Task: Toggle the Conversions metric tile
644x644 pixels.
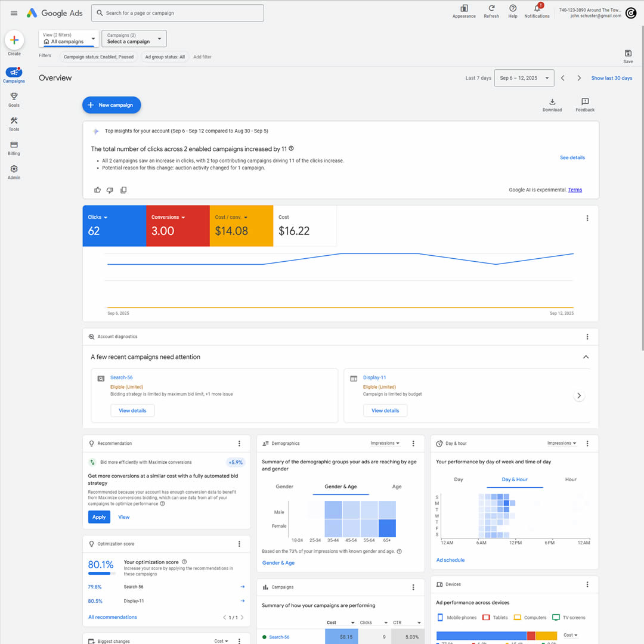Action: click(178, 226)
